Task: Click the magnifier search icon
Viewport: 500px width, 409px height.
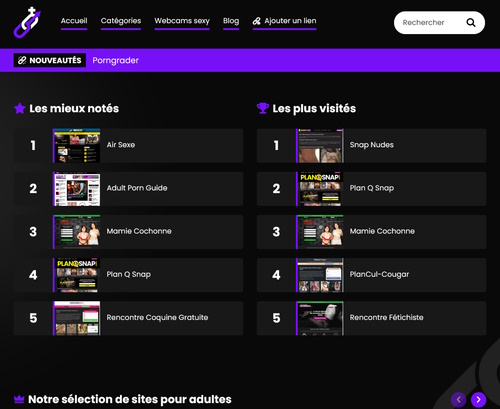Action: 471,23
